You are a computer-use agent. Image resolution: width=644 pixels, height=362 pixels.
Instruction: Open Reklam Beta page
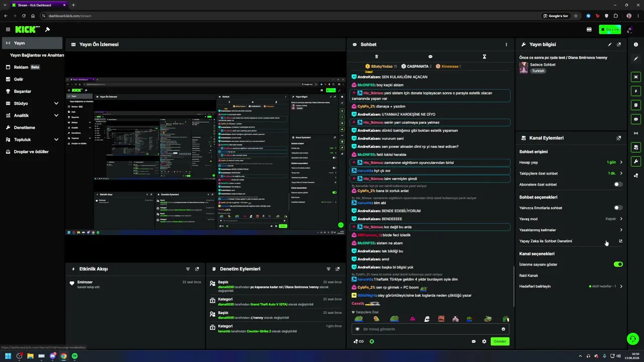pos(32,67)
